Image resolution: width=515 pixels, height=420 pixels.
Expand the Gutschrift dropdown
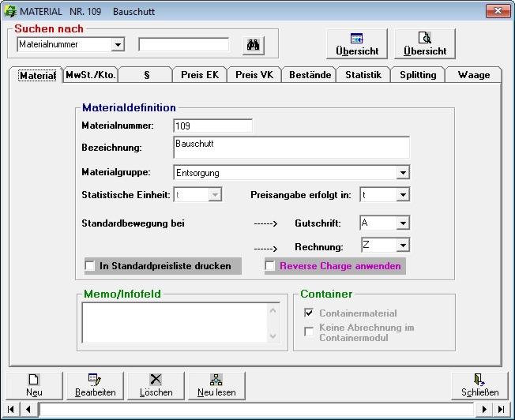[x=403, y=223]
